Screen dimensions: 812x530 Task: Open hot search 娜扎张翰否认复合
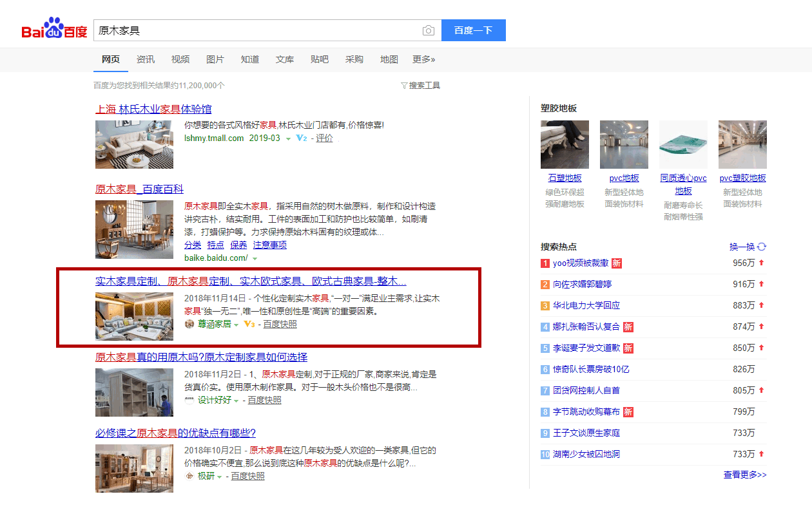[x=586, y=327]
